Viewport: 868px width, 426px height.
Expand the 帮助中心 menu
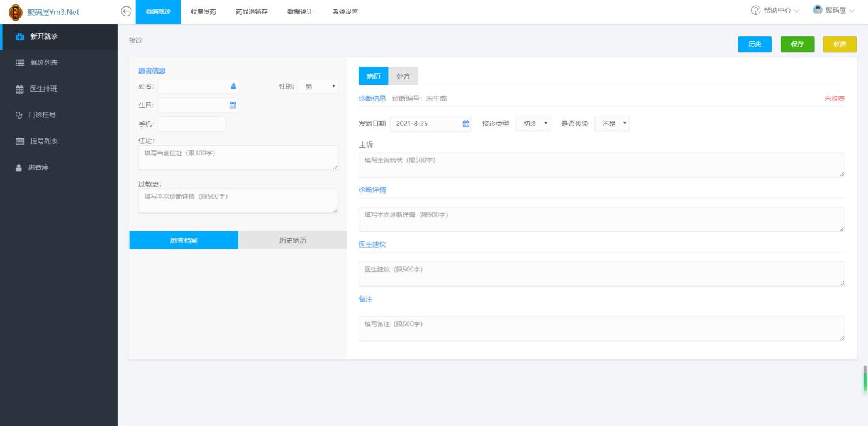[x=776, y=11]
